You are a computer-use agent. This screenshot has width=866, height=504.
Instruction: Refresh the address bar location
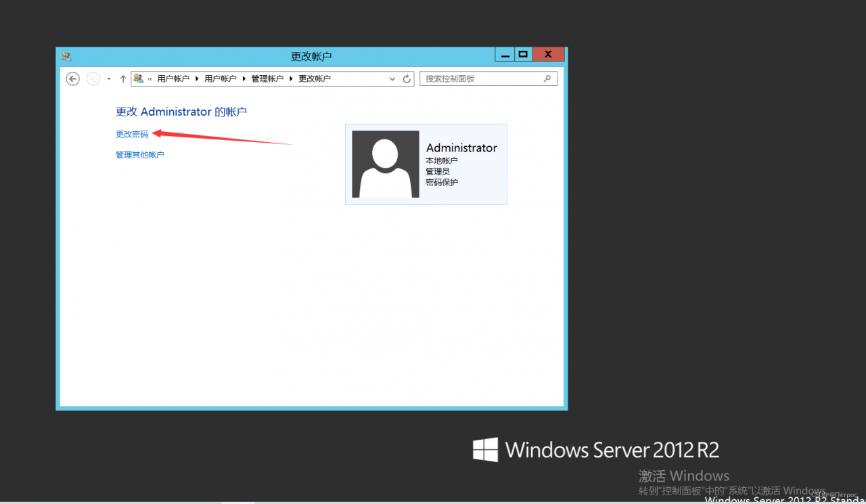click(x=407, y=79)
